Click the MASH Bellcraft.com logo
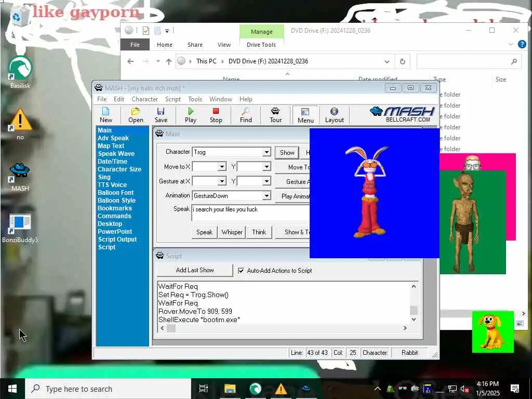Image resolution: width=532 pixels, height=399 pixels. 403,114
